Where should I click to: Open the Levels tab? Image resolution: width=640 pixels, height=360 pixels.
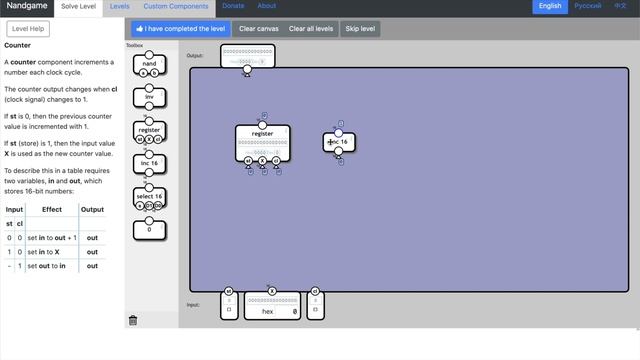tap(120, 6)
